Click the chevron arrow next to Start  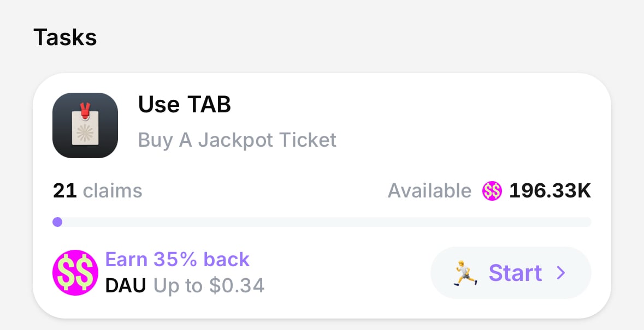(x=560, y=273)
